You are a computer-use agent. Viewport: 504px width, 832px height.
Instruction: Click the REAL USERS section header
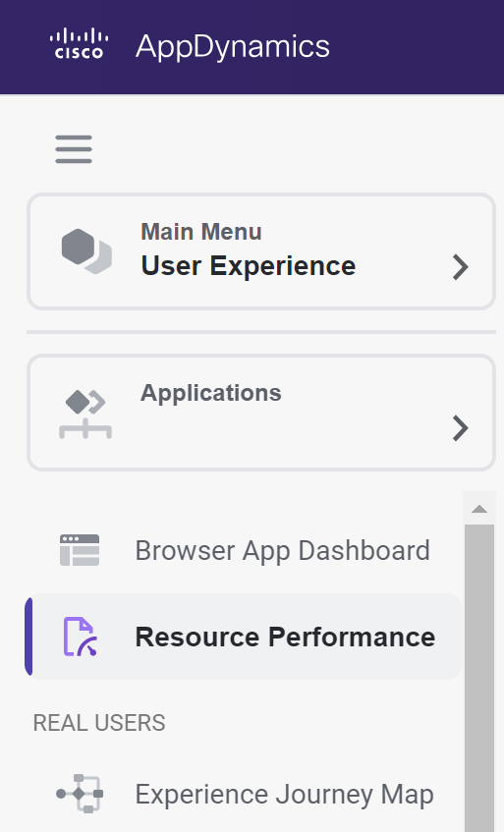99,723
